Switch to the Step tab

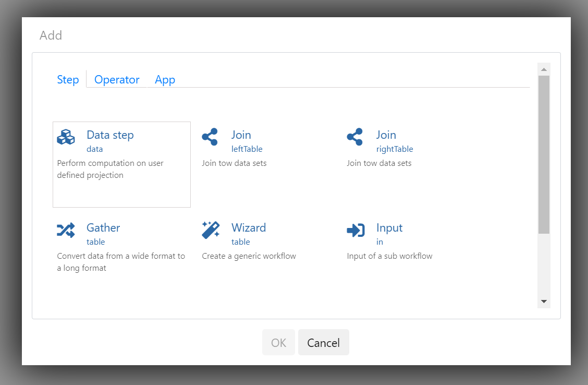pyautogui.click(x=68, y=79)
